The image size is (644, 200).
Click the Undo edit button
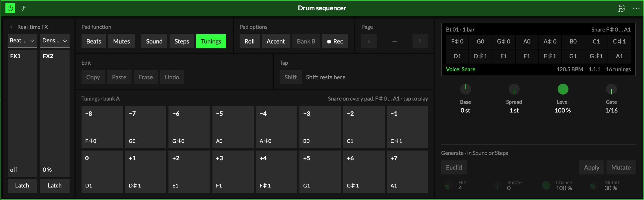172,77
